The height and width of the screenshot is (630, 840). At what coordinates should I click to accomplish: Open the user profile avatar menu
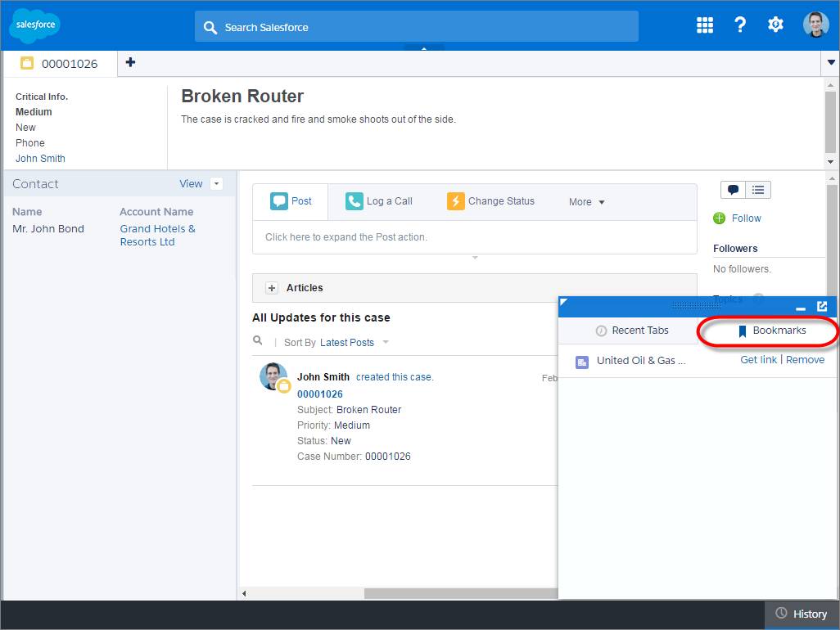[816, 25]
